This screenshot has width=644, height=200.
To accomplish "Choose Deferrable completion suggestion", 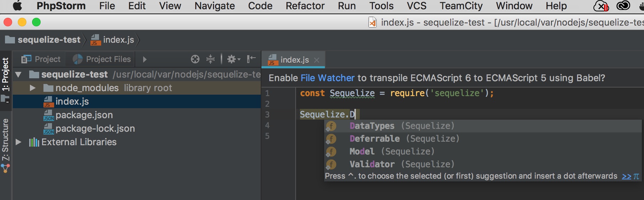I will 483,138.
